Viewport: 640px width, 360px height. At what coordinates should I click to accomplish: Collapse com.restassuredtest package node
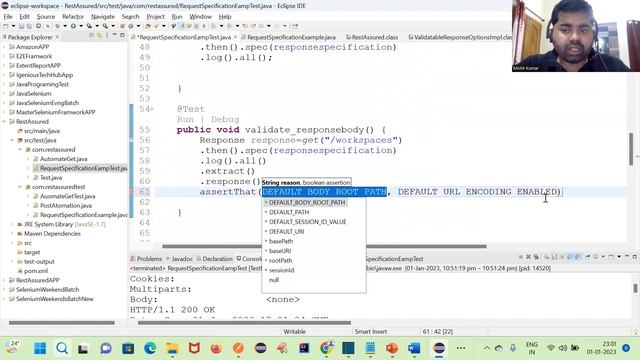pyautogui.click(x=20, y=187)
